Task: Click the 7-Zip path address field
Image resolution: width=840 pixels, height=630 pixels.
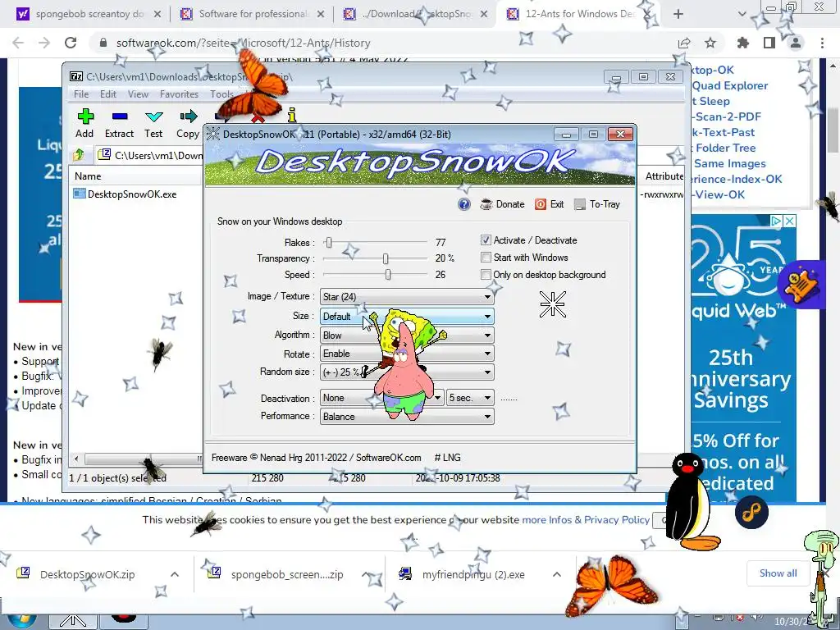Action: point(150,155)
